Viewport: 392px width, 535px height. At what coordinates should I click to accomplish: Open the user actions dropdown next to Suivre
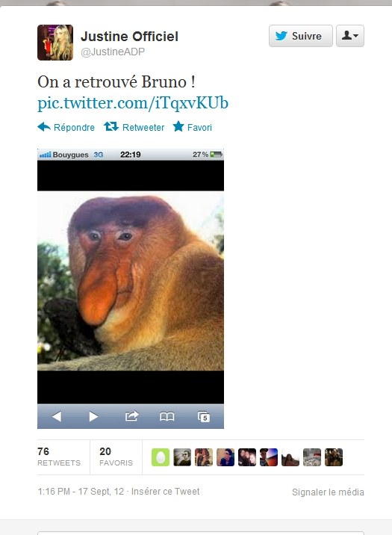tap(350, 36)
